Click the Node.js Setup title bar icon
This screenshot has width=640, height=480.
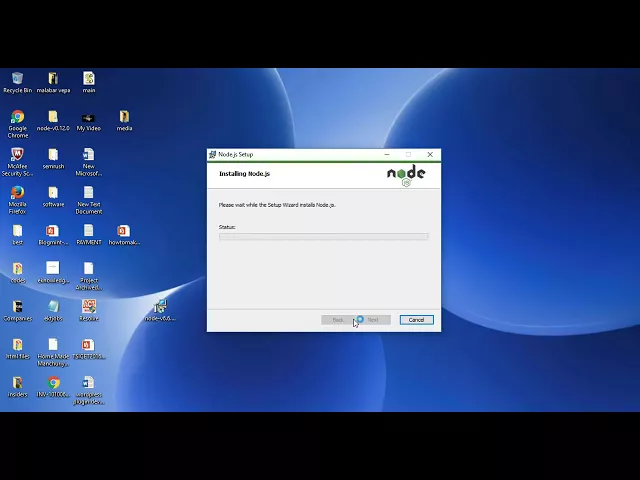[x=213, y=154]
